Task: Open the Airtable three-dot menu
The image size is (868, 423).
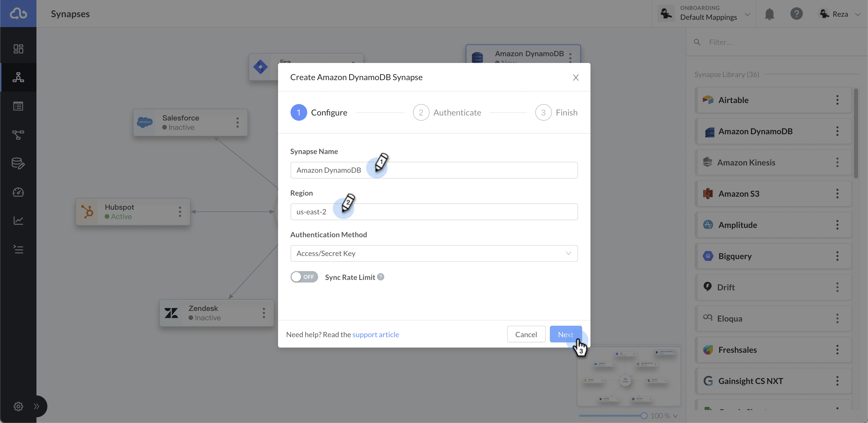Action: tap(837, 100)
